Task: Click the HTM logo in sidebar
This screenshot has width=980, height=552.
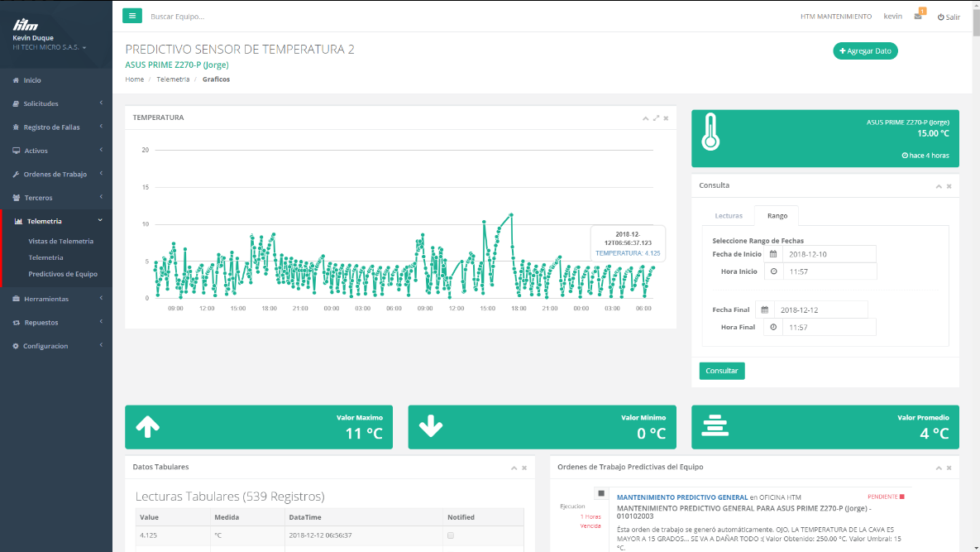Action: (x=25, y=25)
